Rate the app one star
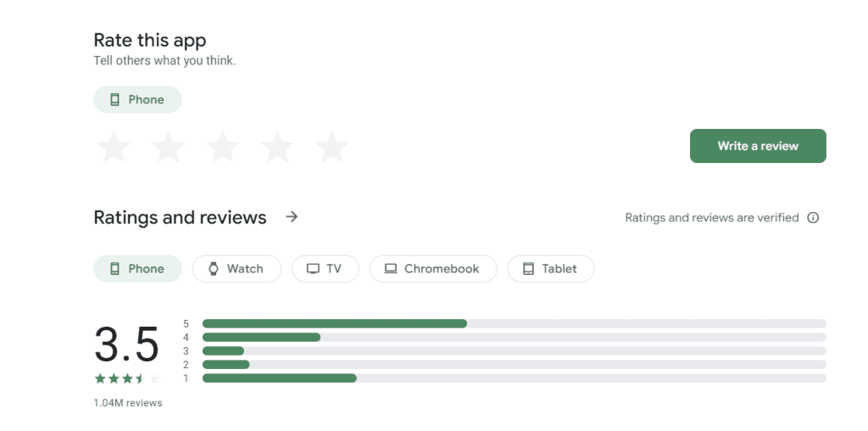Screen dimensions: 868x431 pyautogui.click(x=114, y=147)
